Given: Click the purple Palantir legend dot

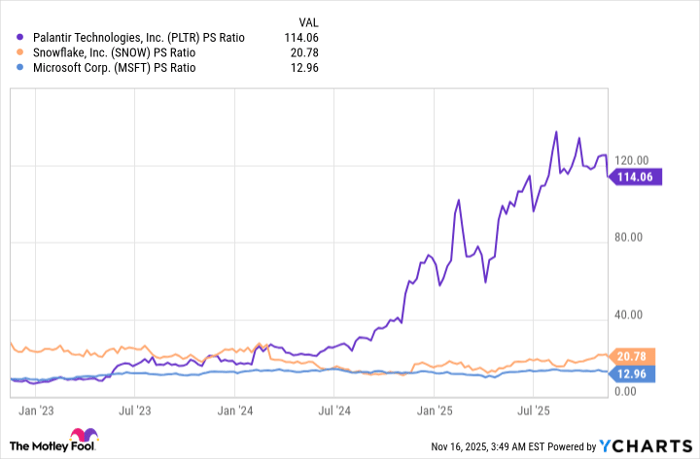Looking at the screenshot, I should 20,38.
